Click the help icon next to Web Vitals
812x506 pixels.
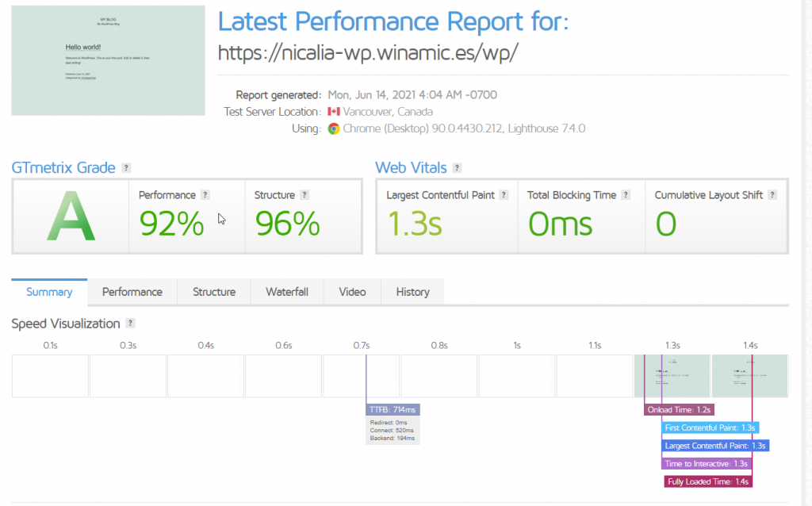[457, 168]
